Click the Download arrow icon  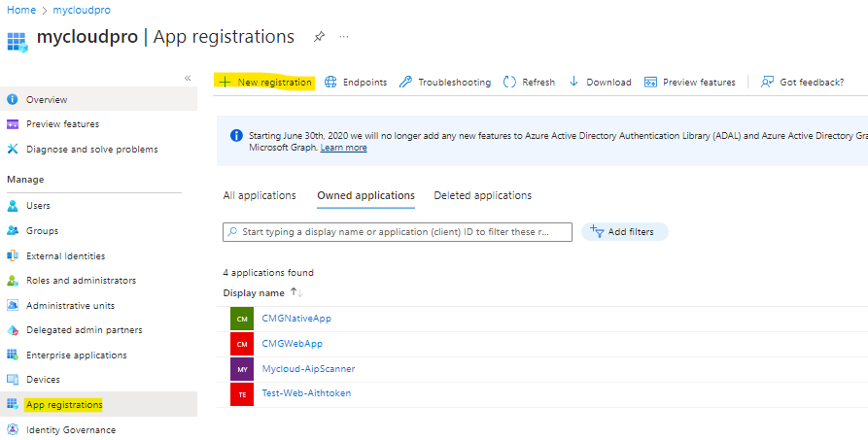574,82
